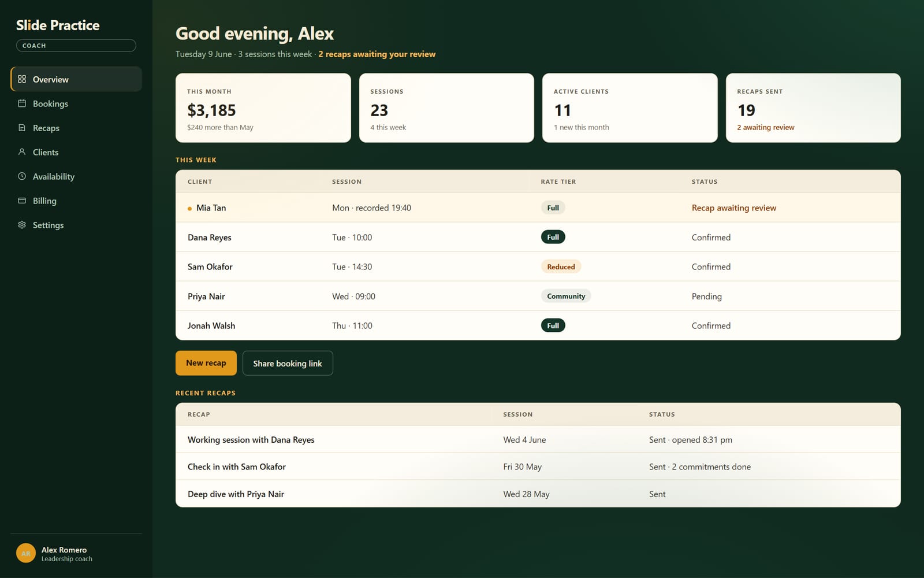
Task: Click the Reduced tier badge for Sam Okafor
Action: (x=561, y=266)
